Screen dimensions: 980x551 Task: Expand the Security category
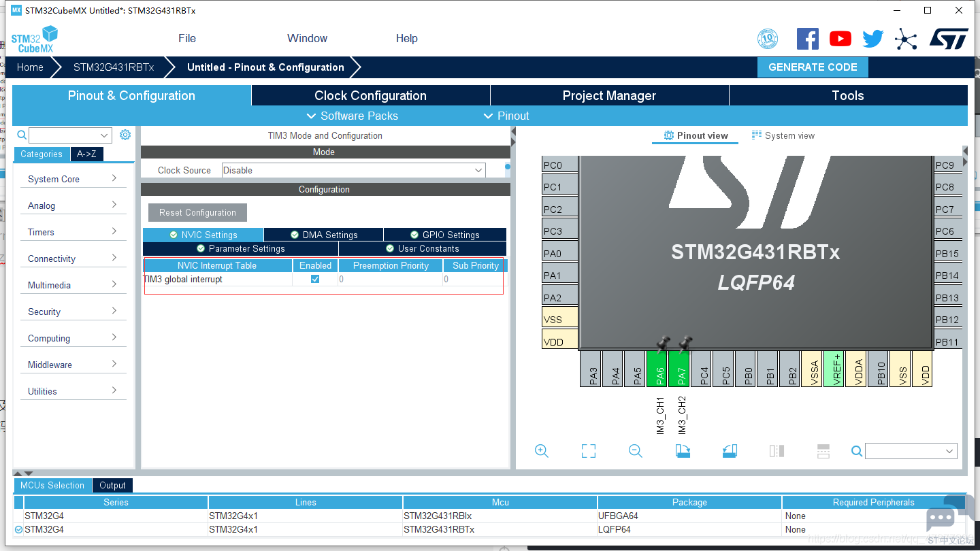coord(73,312)
